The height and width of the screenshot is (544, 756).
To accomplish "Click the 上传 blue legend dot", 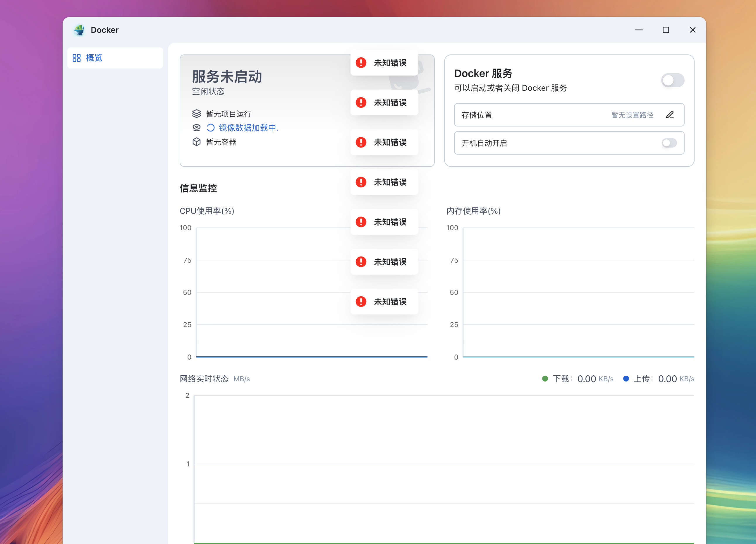I will click(x=626, y=379).
